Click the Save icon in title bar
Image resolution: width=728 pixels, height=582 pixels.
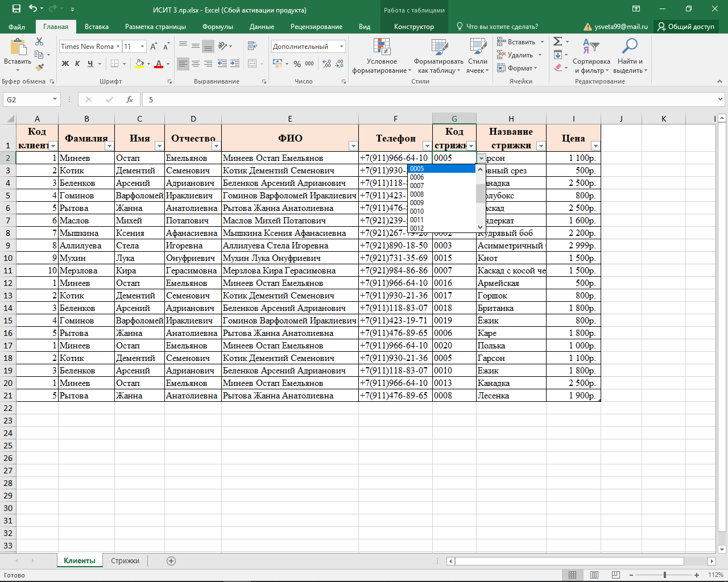16,9
